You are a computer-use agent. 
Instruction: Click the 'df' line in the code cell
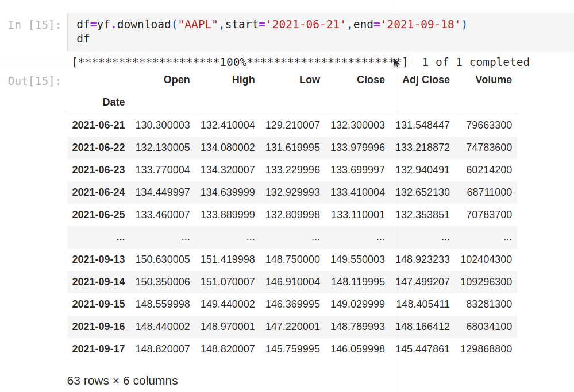pyautogui.click(x=83, y=38)
